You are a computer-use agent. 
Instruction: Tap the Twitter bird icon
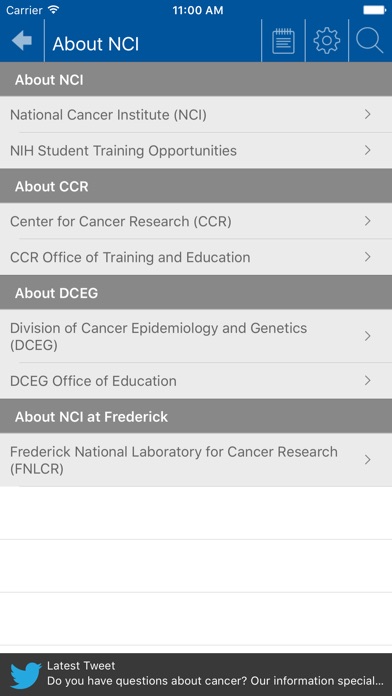pyautogui.click(x=26, y=675)
